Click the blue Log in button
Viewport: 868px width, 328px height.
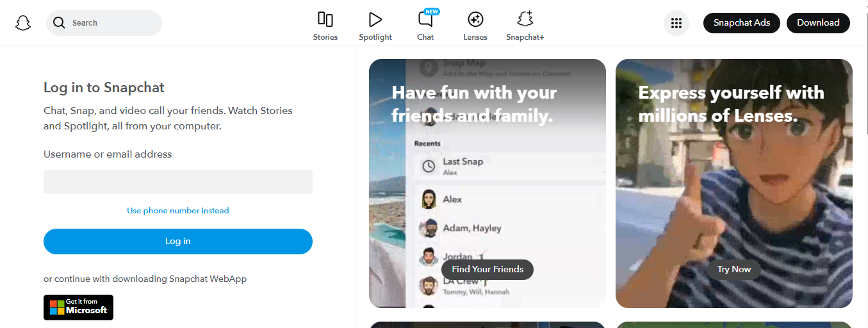178,242
